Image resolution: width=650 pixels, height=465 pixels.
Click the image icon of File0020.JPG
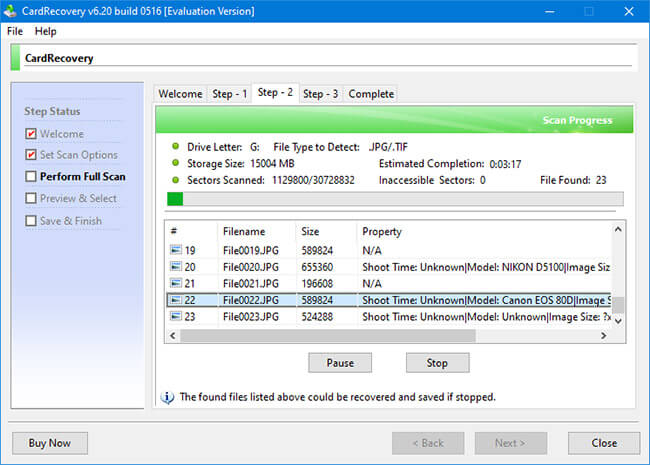coord(176,267)
